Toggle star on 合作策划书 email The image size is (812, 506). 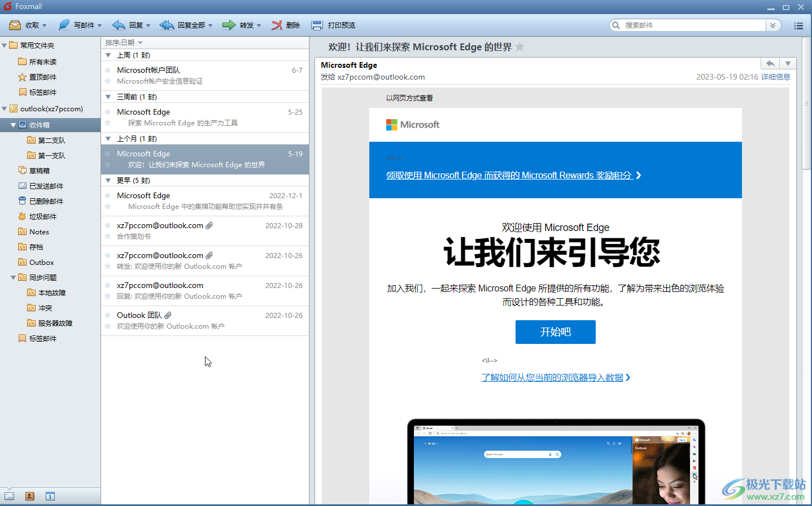click(107, 237)
